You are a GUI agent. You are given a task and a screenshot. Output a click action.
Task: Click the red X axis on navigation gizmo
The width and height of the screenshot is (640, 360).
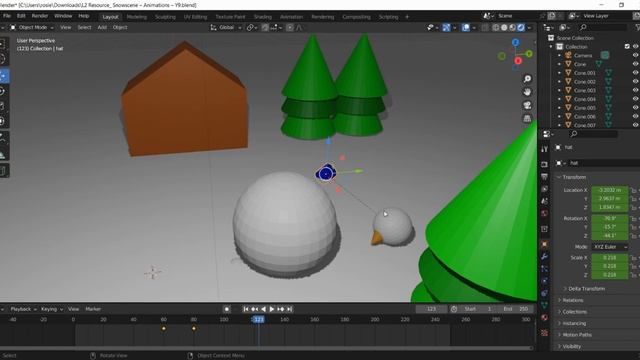pyautogui.click(x=518, y=61)
